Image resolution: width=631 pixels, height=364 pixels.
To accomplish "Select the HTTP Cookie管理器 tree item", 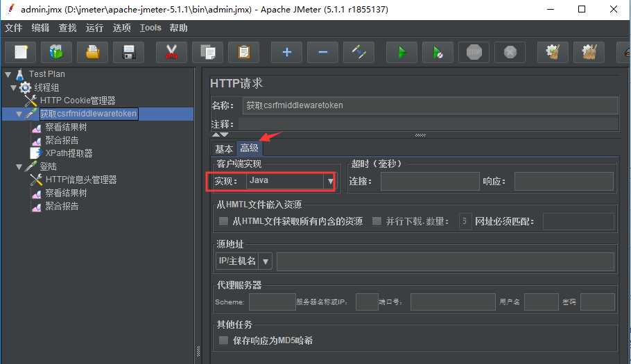I will point(78,101).
